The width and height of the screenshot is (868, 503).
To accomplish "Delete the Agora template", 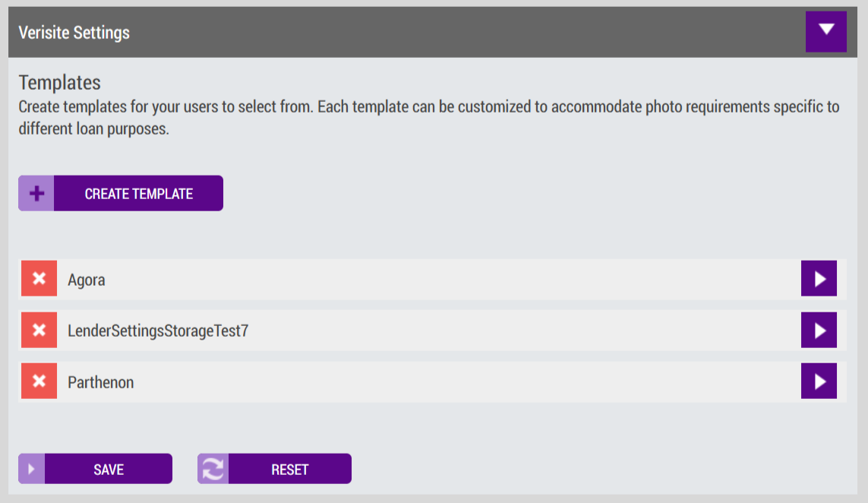I will [39, 278].
